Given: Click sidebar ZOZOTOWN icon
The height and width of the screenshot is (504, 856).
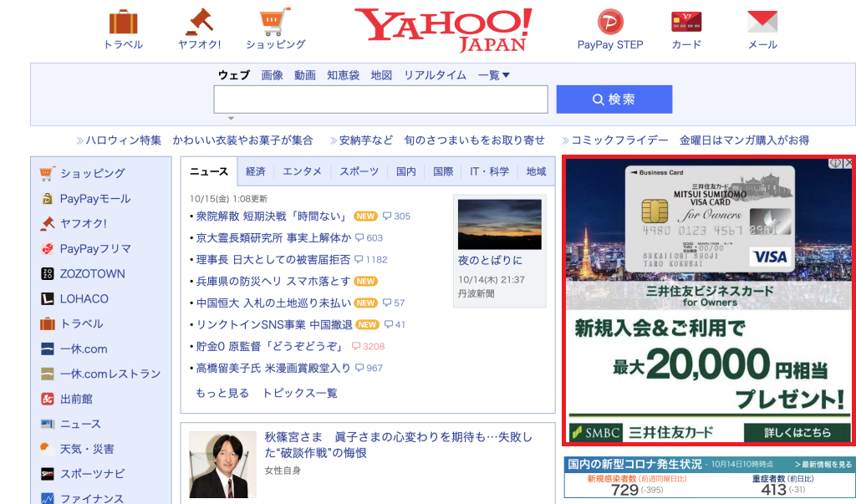Looking at the screenshot, I should click(48, 273).
